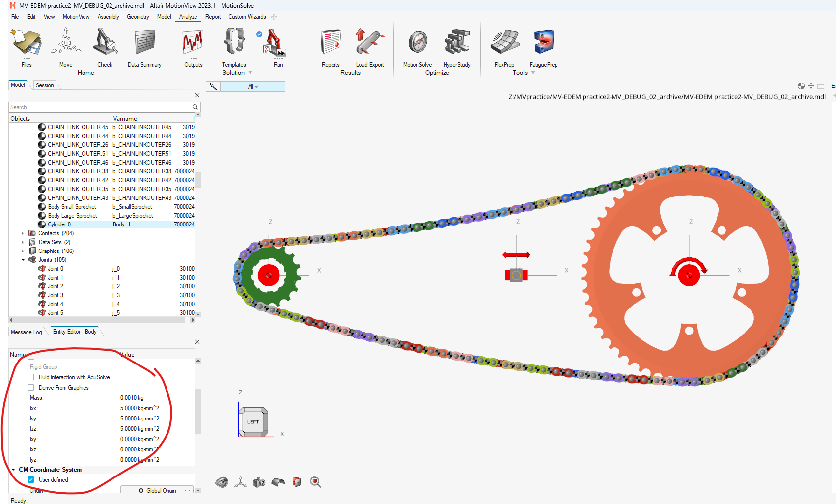
Task: Expand the Graphics (106) tree node
Action: (x=23, y=251)
